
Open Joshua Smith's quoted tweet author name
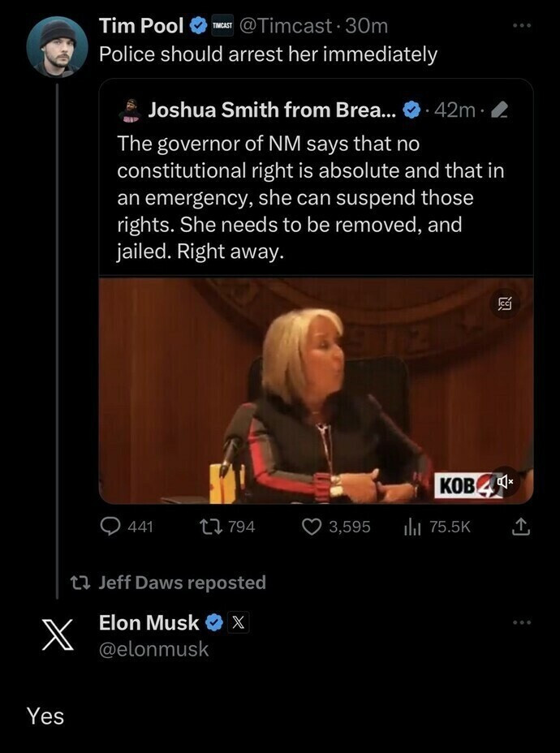coord(272,110)
